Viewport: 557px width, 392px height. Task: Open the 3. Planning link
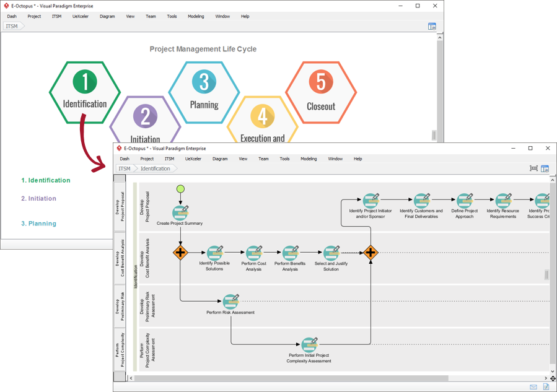pos(38,224)
